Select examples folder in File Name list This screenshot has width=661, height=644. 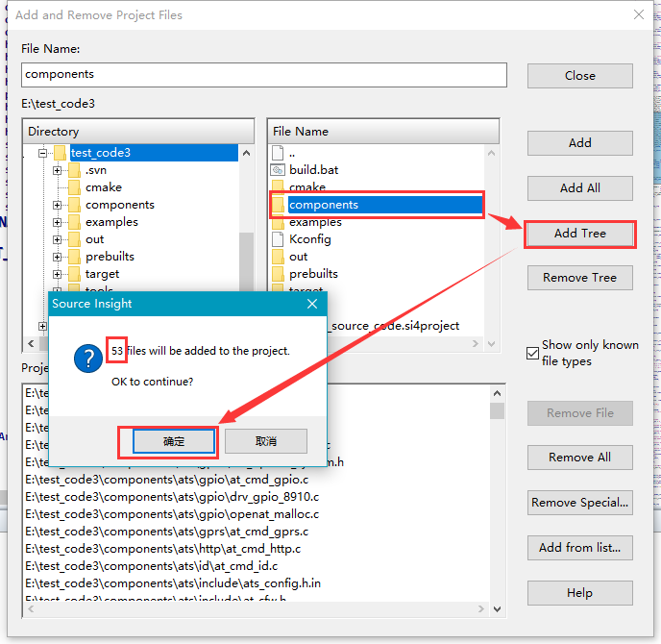click(x=315, y=222)
